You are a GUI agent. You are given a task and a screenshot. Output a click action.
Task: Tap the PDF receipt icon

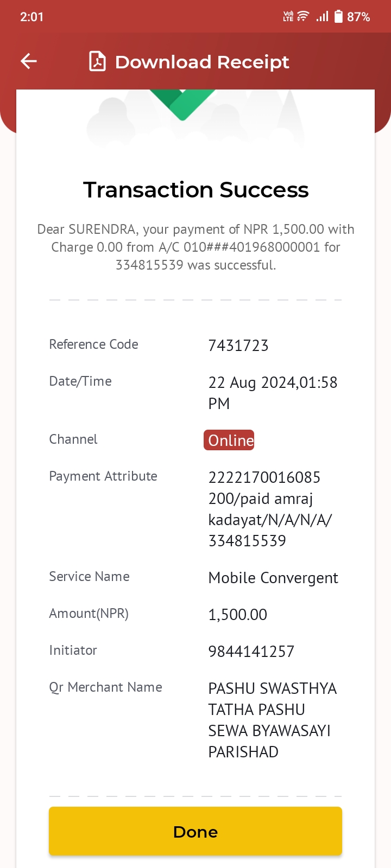pyautogui.click(x=97, y=61)
